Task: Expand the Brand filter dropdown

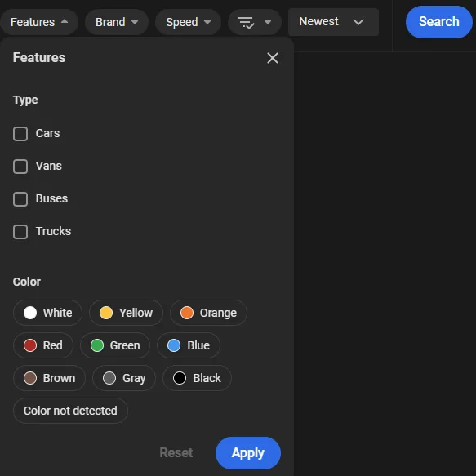Action: click(x=117, y=22)
